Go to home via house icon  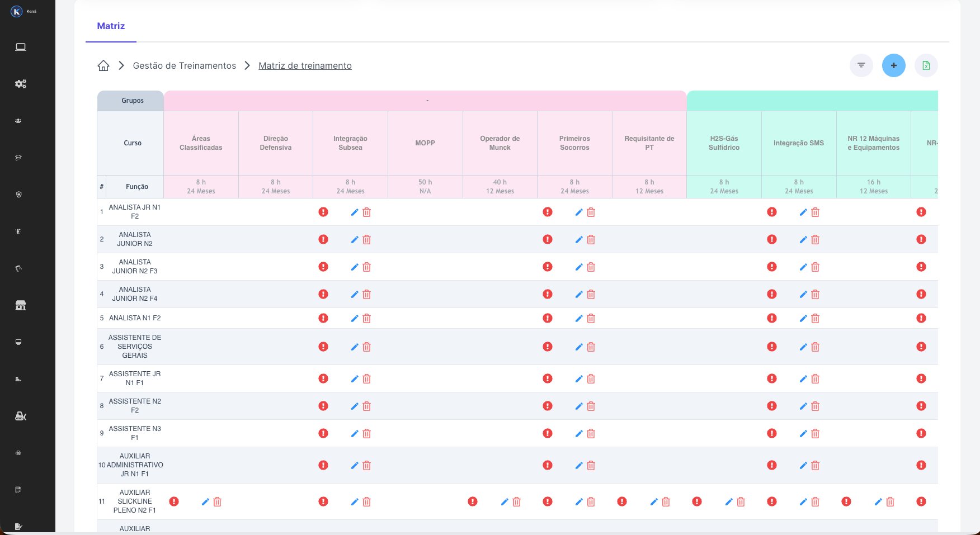103,65
